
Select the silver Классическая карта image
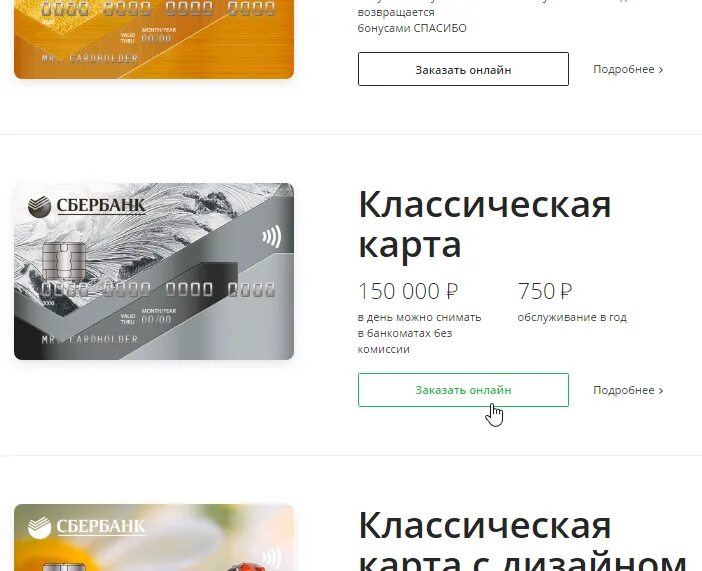(154, 271)
